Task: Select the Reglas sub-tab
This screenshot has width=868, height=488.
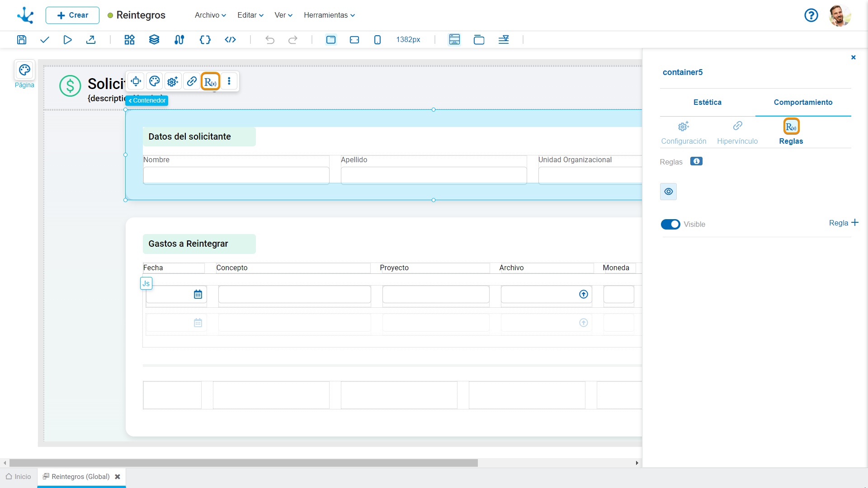Action: click(791, 132)
